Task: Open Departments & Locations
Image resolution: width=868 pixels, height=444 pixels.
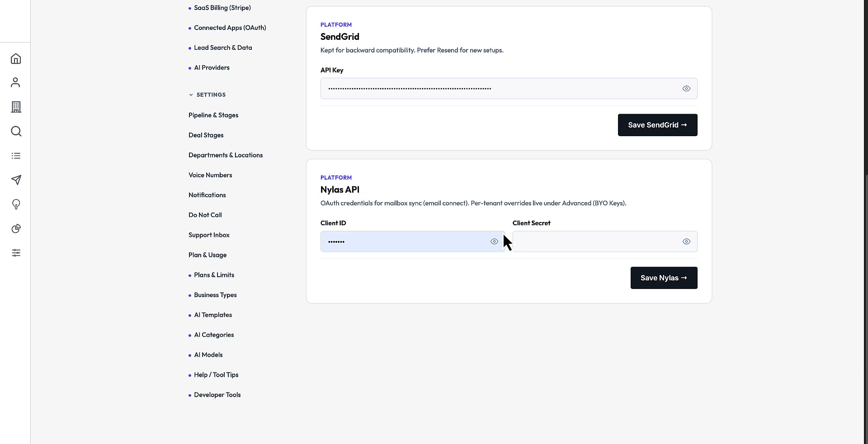Action: (x=226, y=155)
